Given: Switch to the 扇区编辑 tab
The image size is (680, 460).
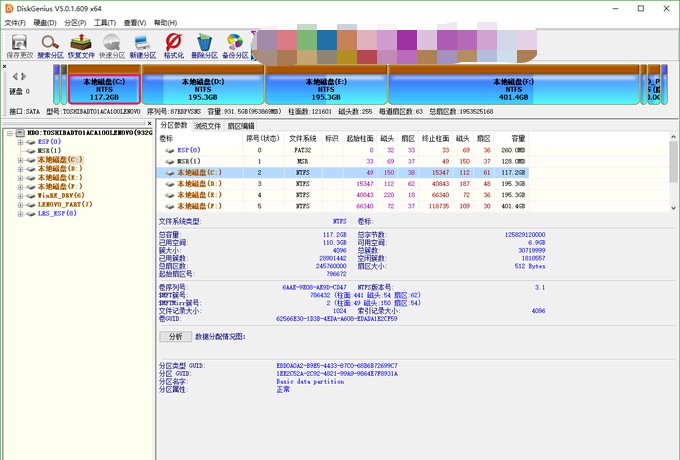Looking at the screenshot, I should (241, 126).
